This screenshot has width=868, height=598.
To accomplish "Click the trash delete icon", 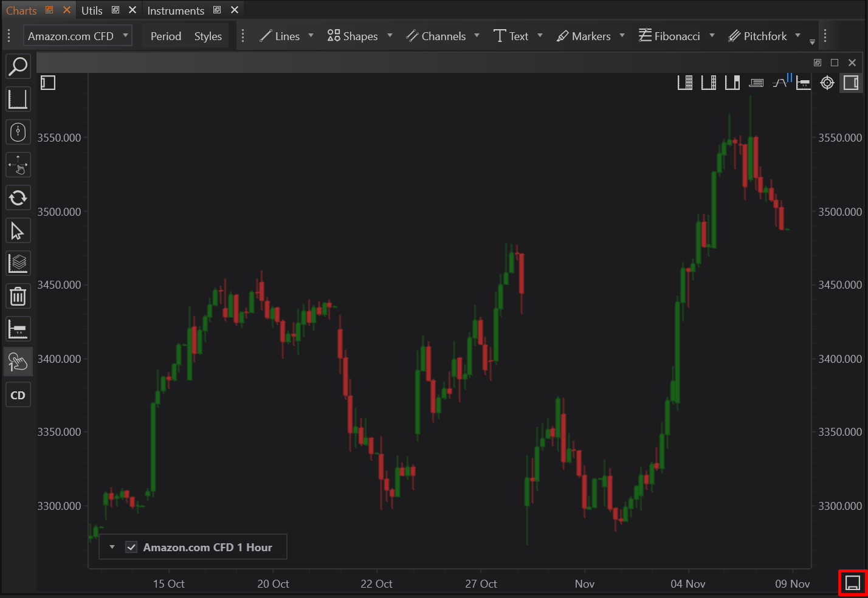I will pos(18,297).
